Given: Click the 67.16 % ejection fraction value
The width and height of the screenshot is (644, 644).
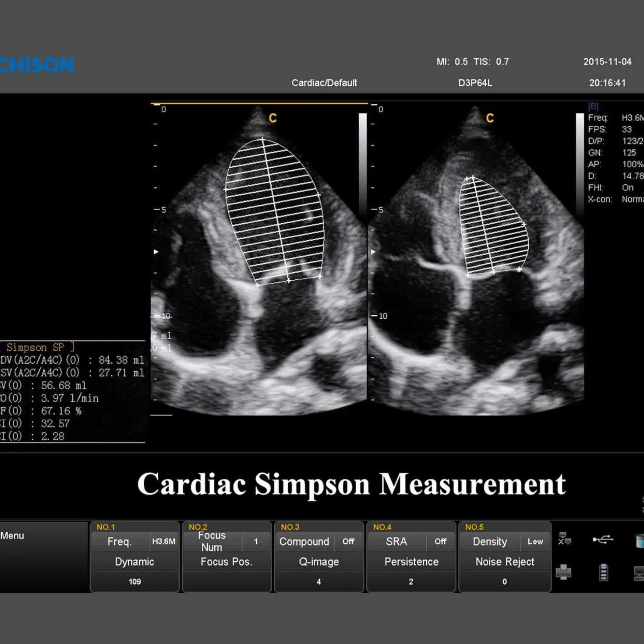Looking at the screenshot, I should 61,411.
